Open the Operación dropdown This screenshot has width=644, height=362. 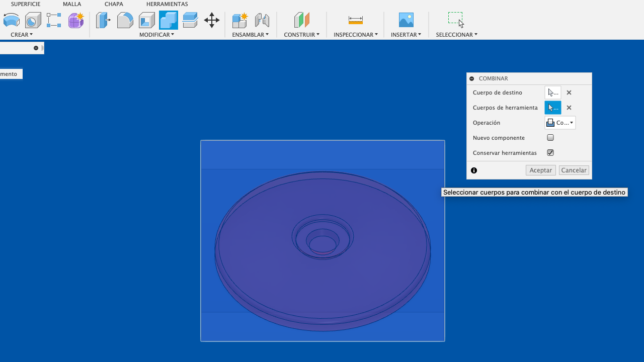coord(560,123)
